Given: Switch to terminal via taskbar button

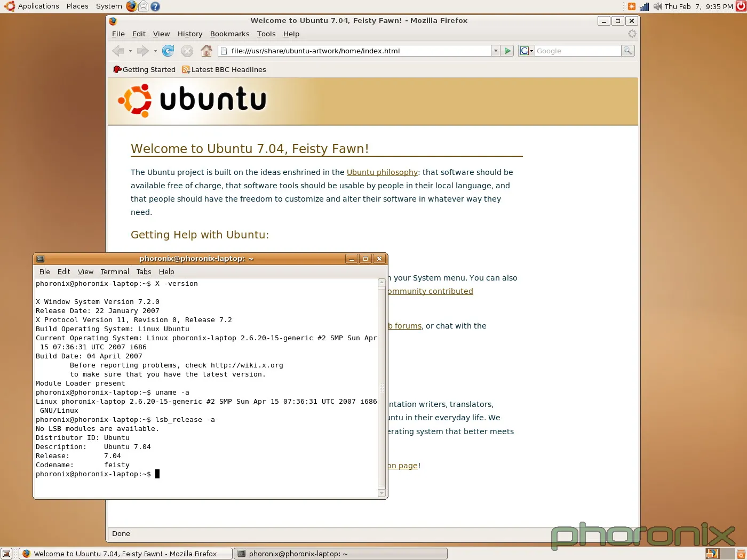Looking at the screenshot, I should pos(341,554).
